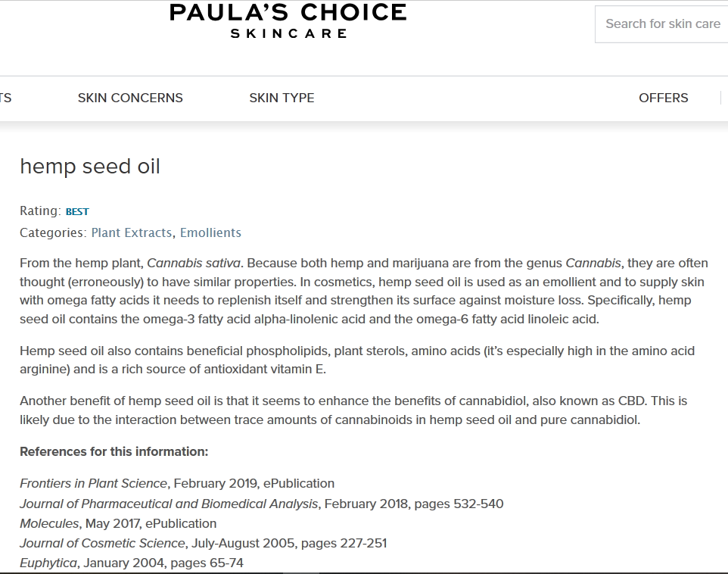Click the paragraph mentioning antioxidant vitamin E

point(356,360)
